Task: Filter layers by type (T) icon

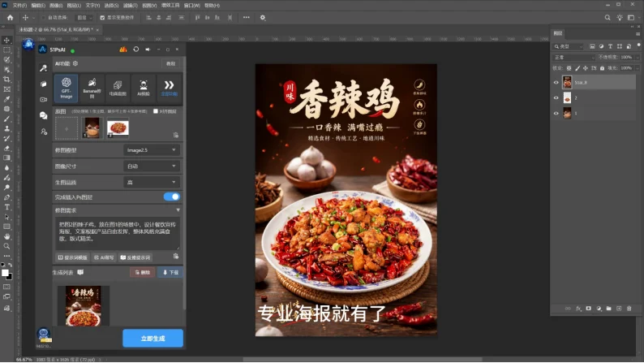Action: [610, 46]
